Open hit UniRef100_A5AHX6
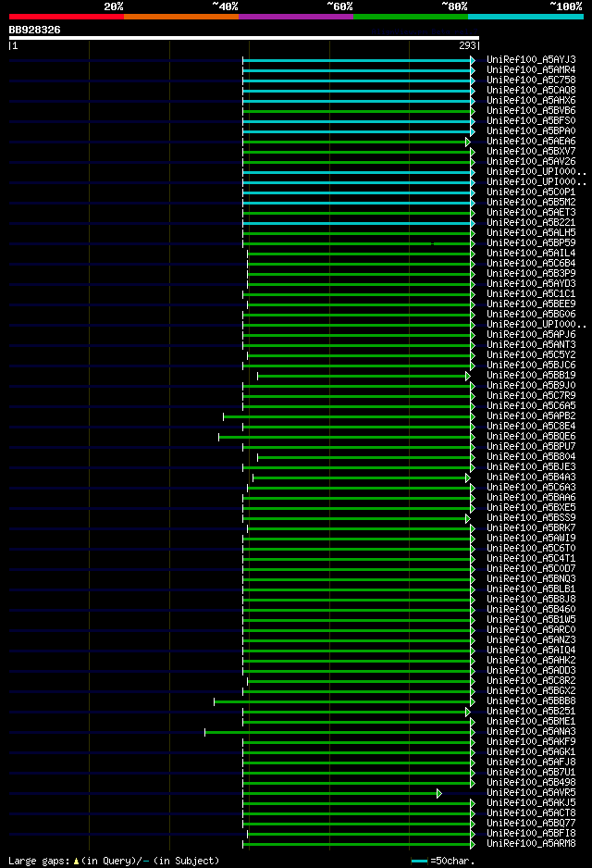592x868 pixels. click(x=531, y=100)
